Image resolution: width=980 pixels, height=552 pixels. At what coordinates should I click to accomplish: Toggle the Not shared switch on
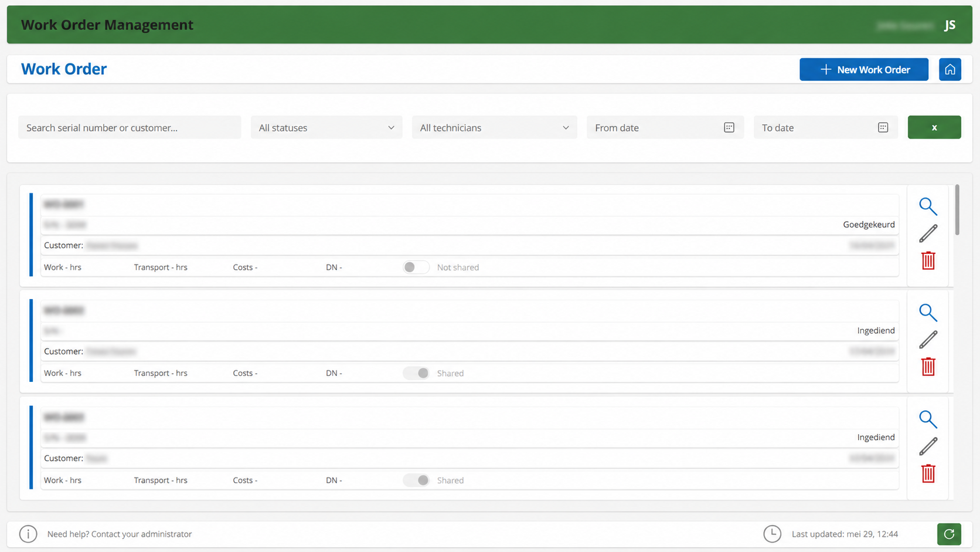point(416,267)
